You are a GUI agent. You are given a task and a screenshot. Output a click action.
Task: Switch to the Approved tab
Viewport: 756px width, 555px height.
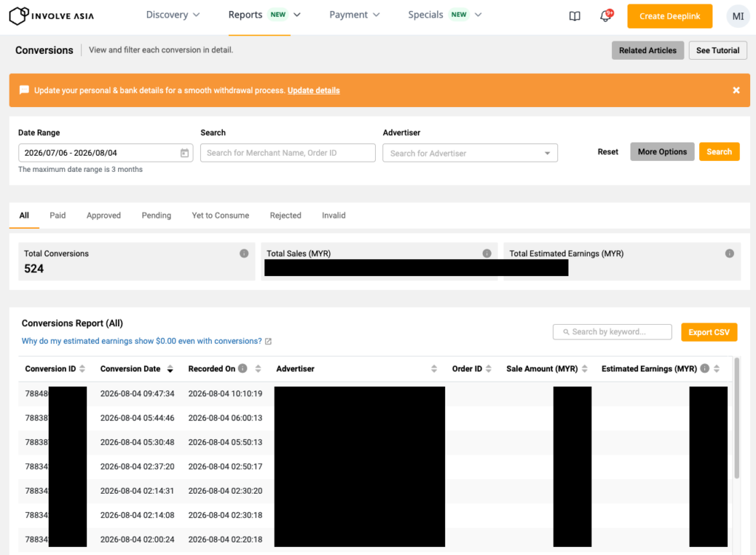[103, 216]
